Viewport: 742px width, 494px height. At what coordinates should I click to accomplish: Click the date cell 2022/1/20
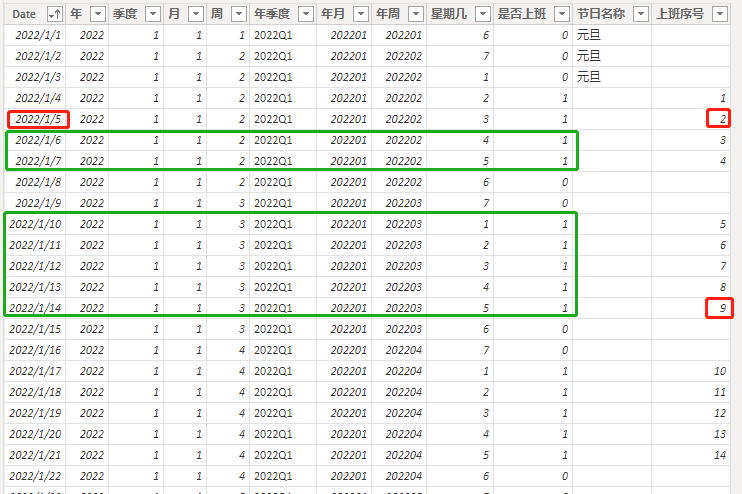[35, 434]
